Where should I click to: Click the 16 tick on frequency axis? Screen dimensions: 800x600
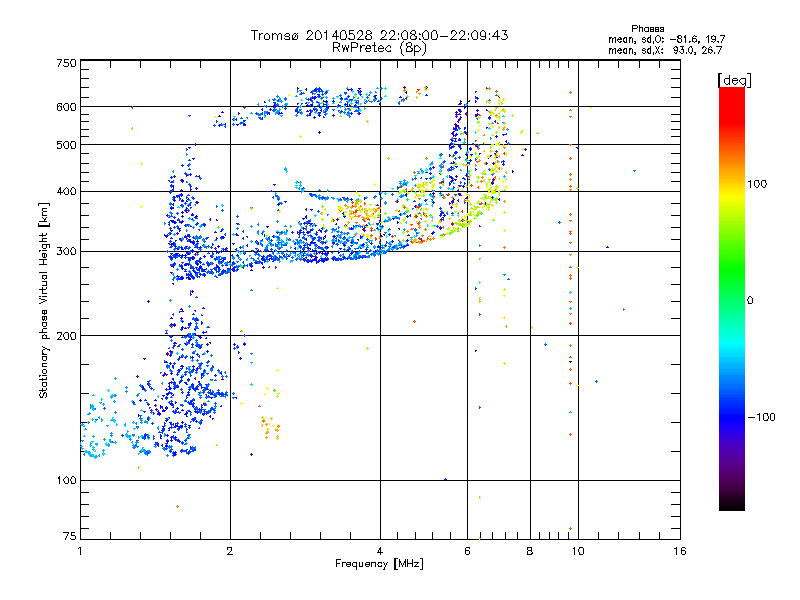(680, 551)
